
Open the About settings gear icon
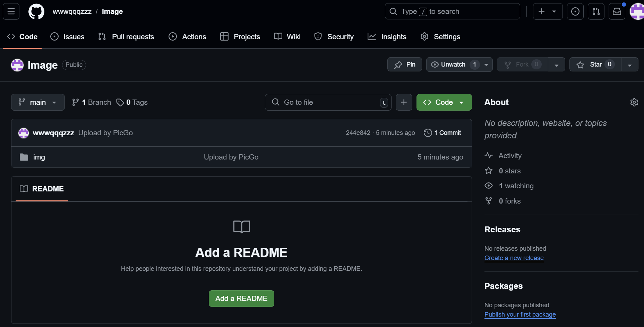[x=634, y=102]
